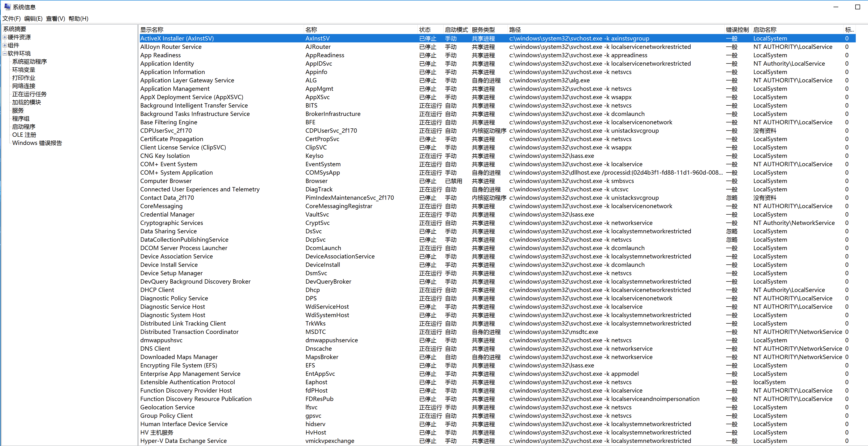Click the 路径 column header
Screen dimensions: 868x446
[x=515, y=30]
